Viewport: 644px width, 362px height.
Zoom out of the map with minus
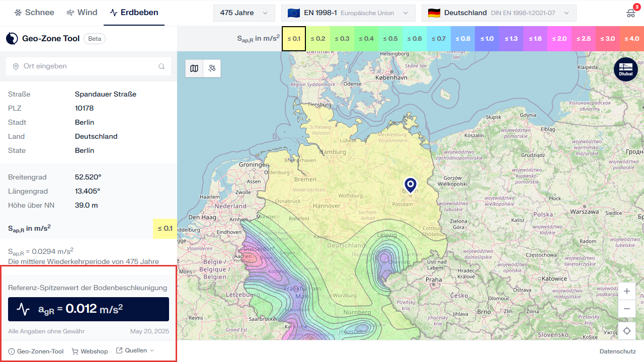627,309
